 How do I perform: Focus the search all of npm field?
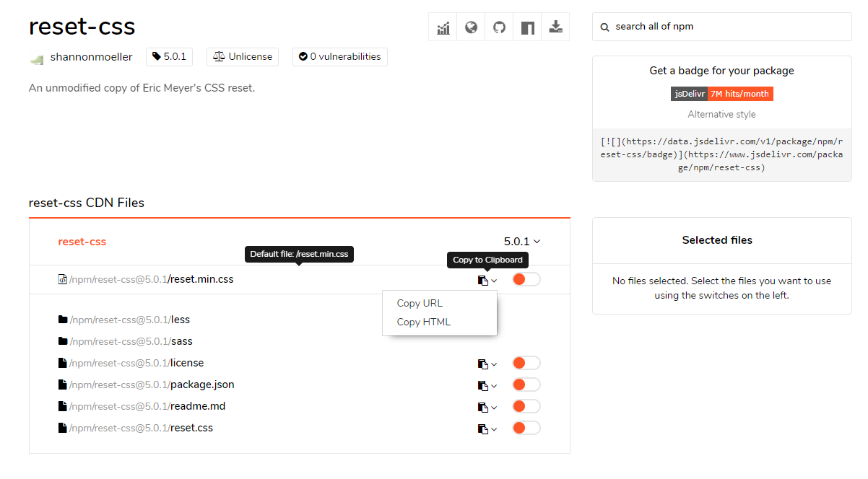(721, 27)
